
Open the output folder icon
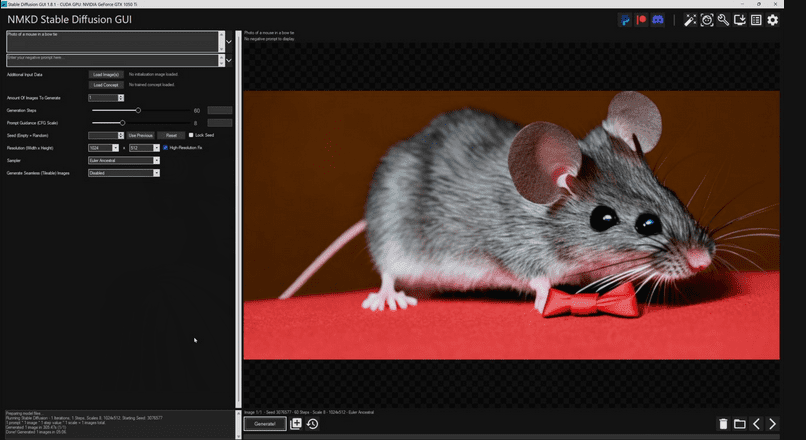[740, 424]
